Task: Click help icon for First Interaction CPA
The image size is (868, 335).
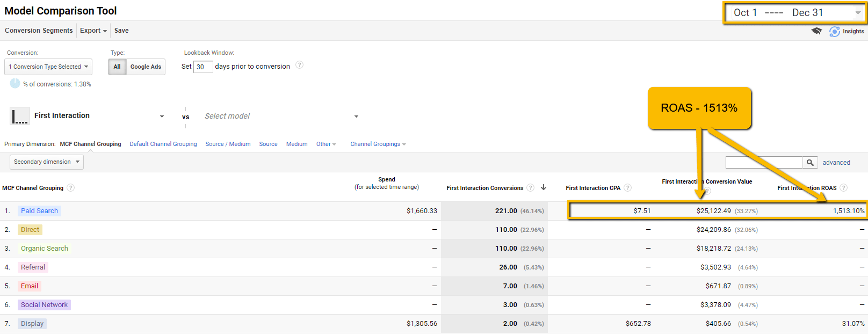Action: [628, 188]
